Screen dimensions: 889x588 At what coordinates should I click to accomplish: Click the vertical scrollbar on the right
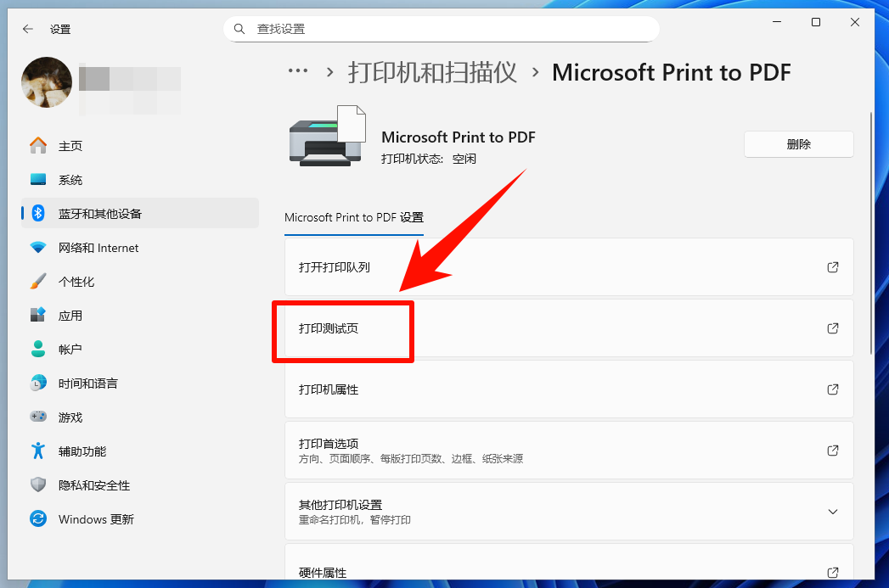click(x=871, y=233)
